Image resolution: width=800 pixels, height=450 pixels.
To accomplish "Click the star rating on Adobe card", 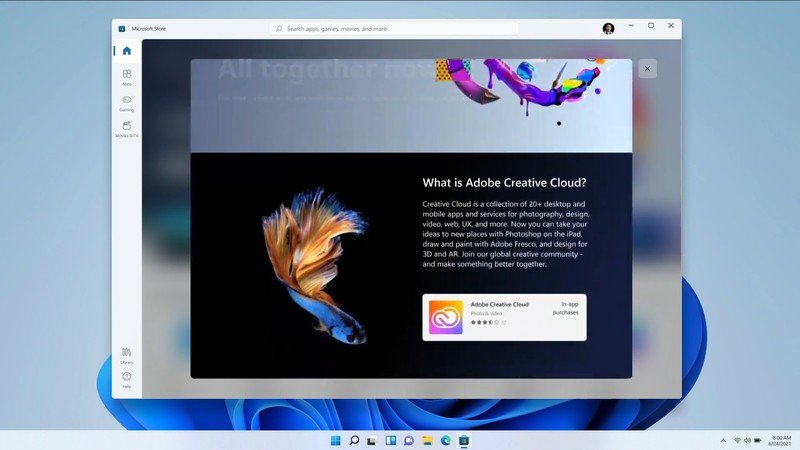I will (x=484, y=323).
